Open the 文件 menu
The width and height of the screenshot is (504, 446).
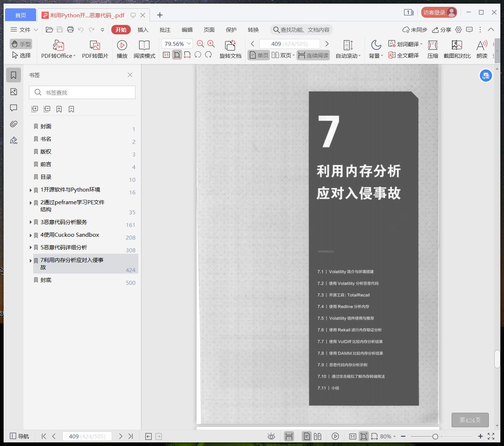coord(24,30)
